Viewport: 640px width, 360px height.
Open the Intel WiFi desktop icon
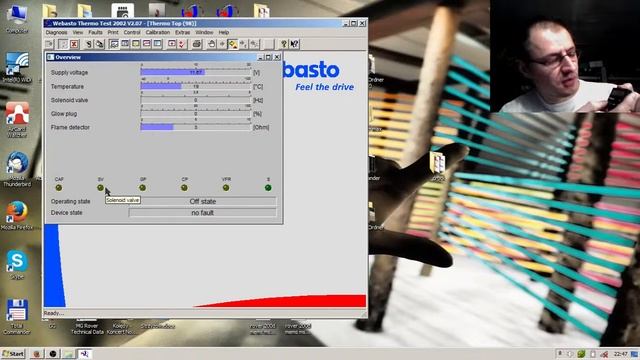coord(17,68)
